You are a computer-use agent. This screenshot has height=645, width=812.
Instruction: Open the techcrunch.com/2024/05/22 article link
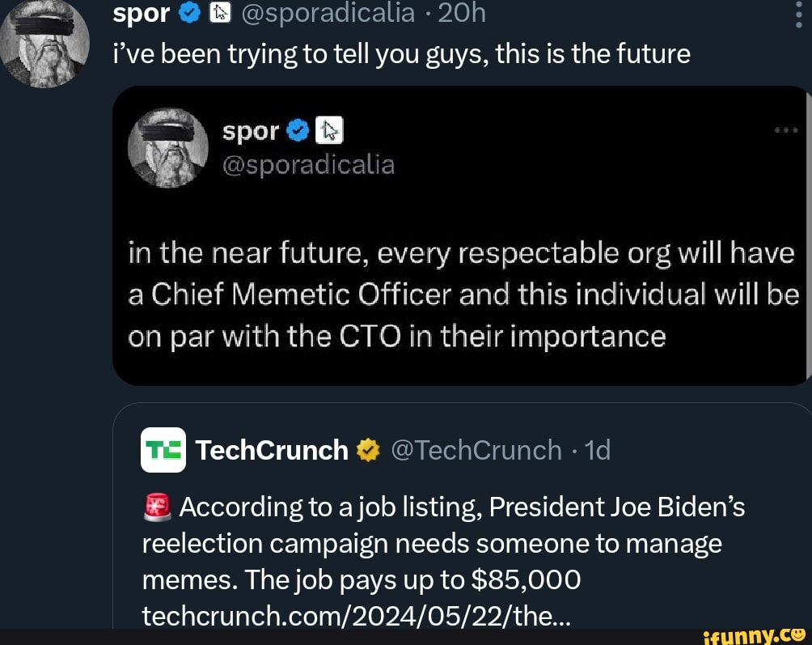click(x=356, y=616)
